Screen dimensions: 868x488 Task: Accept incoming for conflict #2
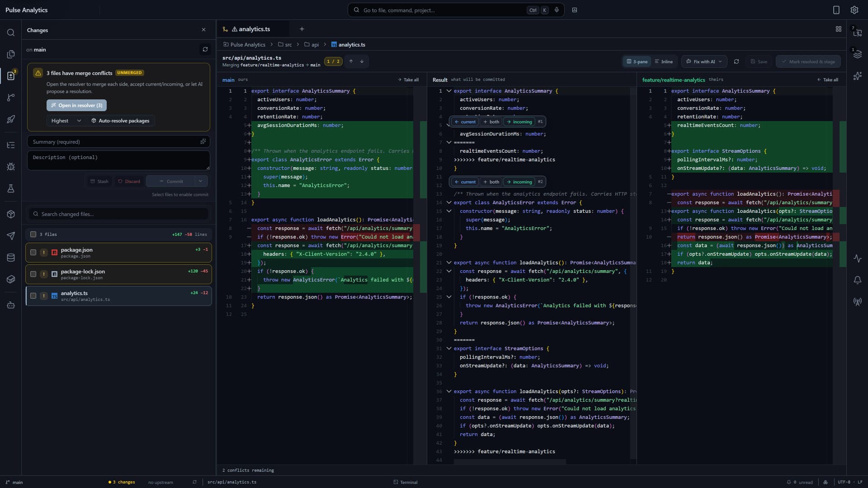[x=519, y=182]
